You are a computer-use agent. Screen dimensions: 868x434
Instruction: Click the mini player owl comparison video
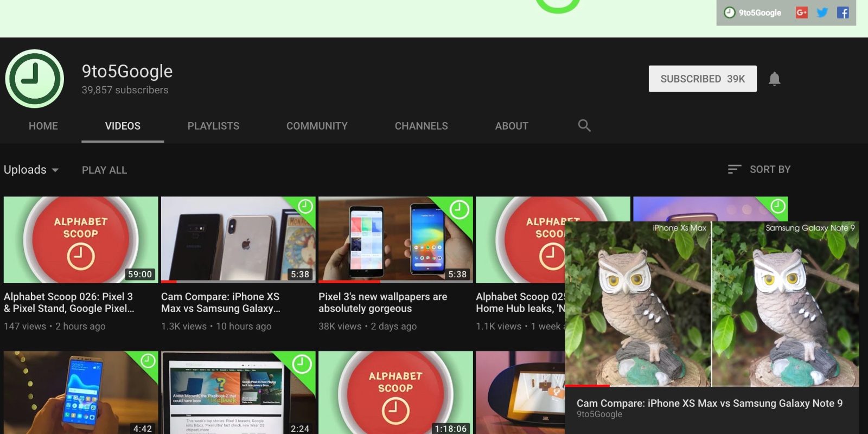click(x=711, y=304)
